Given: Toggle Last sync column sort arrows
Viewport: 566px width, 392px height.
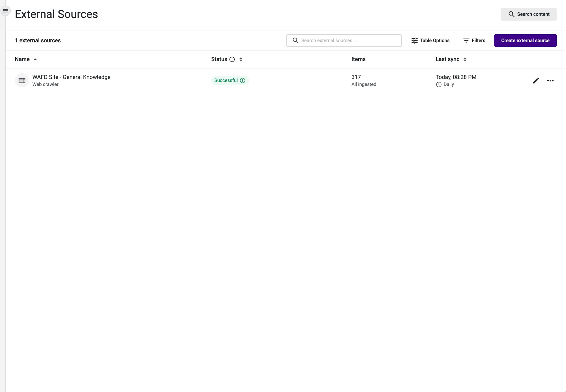Looking at the screenshot, I should pyautogui.click(x=465, y=59).
